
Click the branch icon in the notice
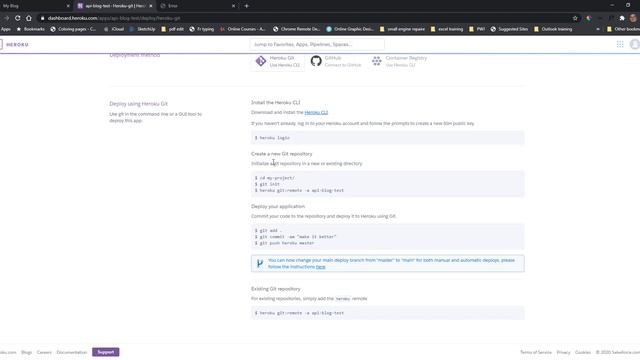(260, 264)
